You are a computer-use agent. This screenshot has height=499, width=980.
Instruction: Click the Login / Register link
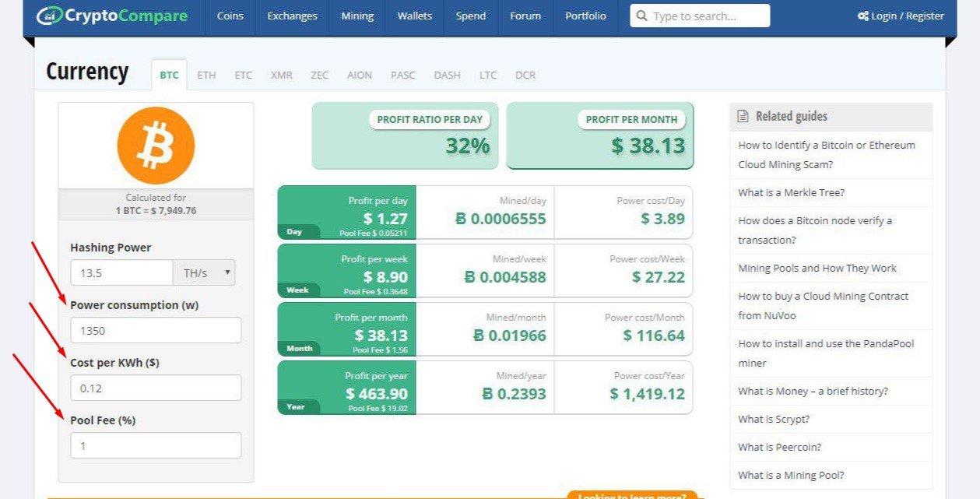click(901, 16)
